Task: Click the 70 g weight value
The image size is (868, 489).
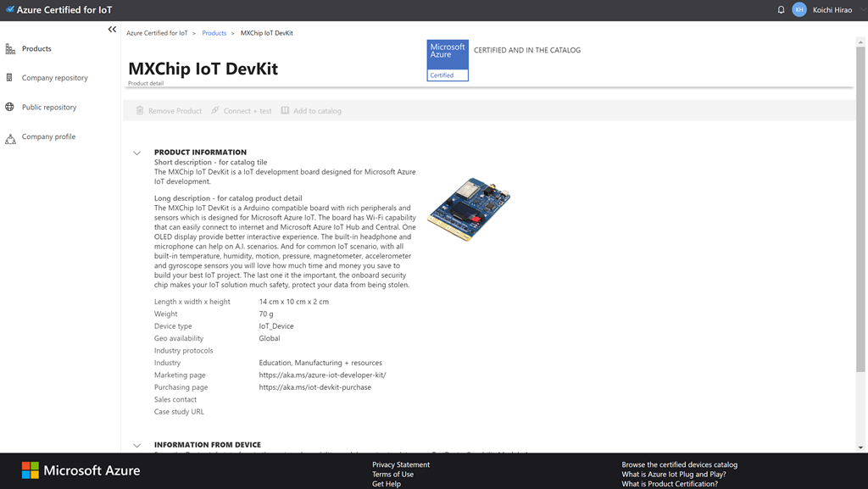Action: (265, 314)
